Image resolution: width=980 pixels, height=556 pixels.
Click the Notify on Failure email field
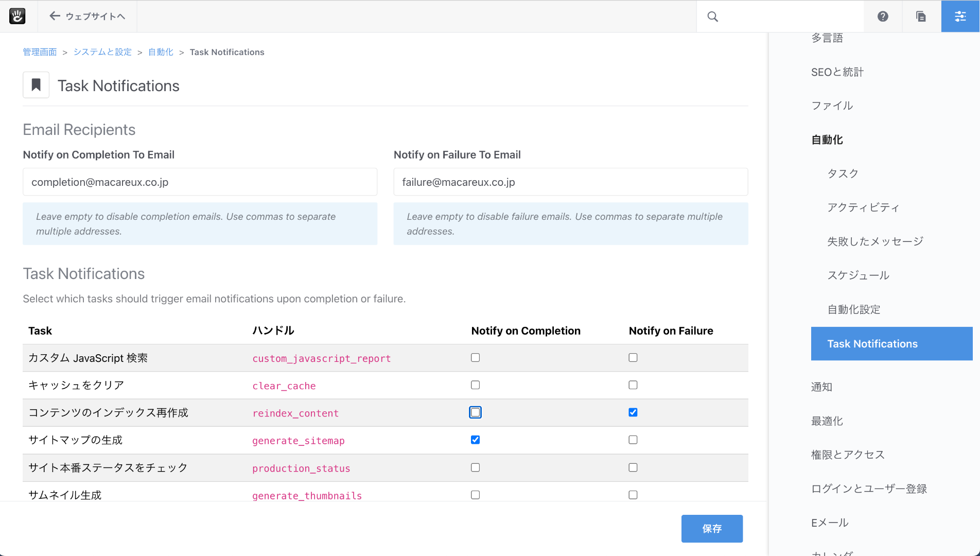(x=570, y=182)
